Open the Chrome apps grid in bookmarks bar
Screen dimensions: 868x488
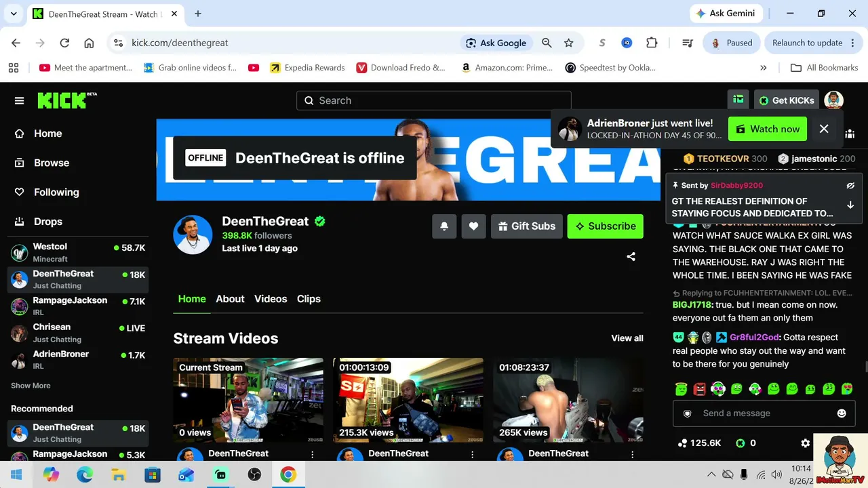pyautogui.click(x=14, y=68)
